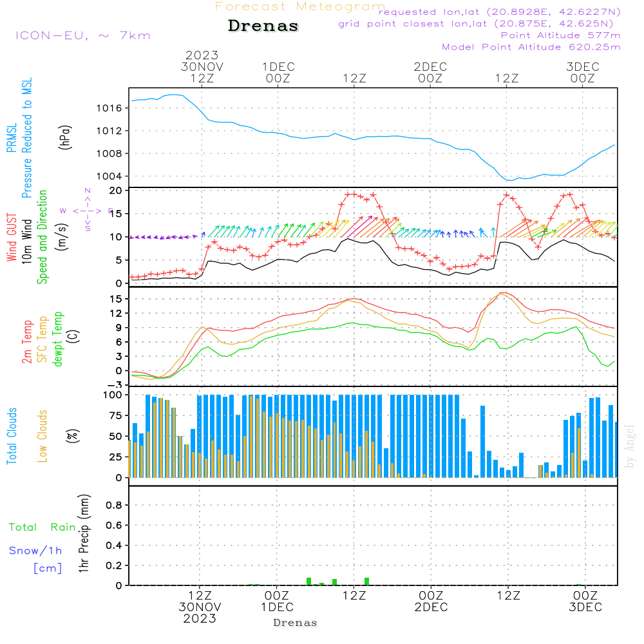Screen dimensions: 644x644
Task: Click the 1016 pressure axis value
Action: point(109,108)
